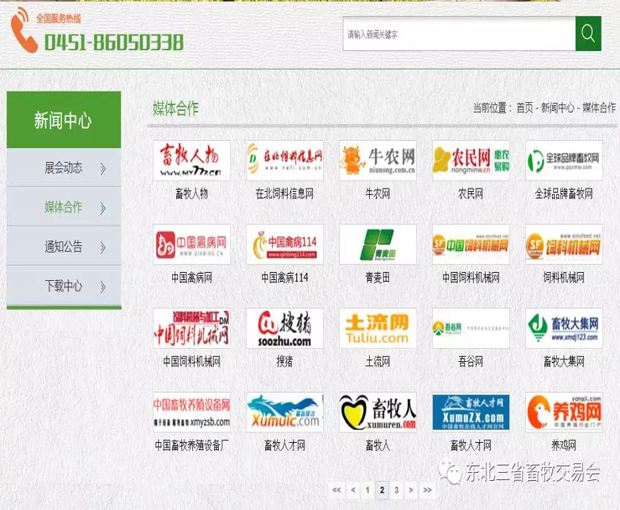
Task: Click the 新闻中心 sidebar header
Action: coord(64,120)
